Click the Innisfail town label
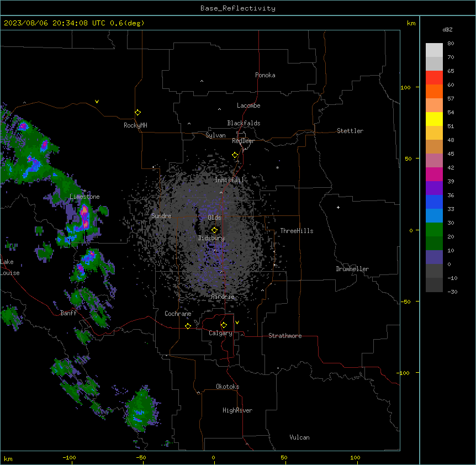The height and width of the screenshot is (465, 476). (x=229, y=180)
